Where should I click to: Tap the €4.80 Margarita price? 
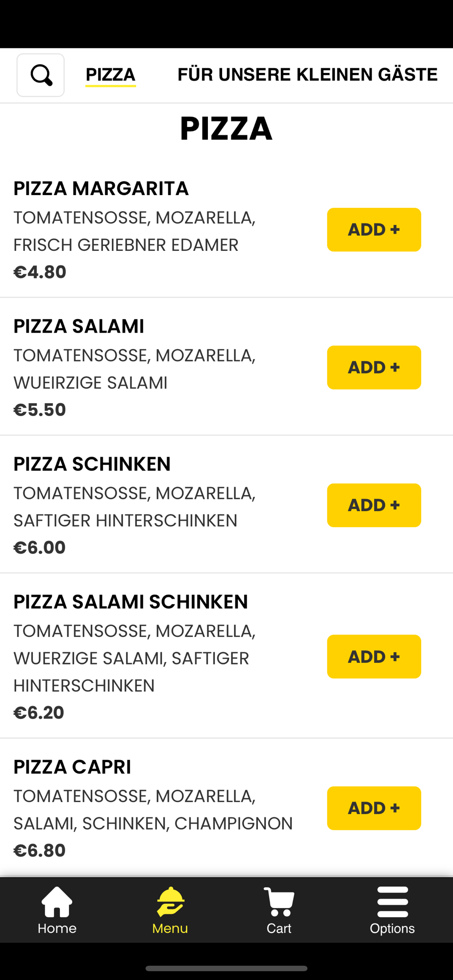40,272
